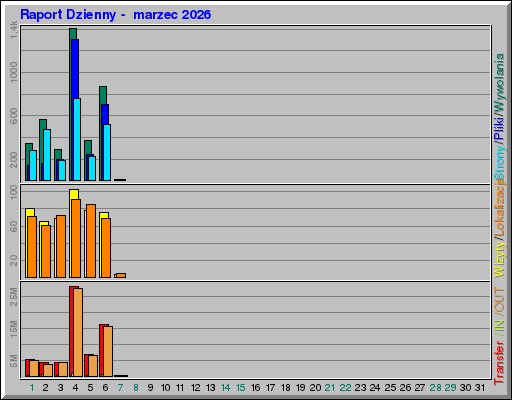Viewport: 512px width, 400px height.
Task: Click the light orange OUT bar for day 6
Action: pos(108,351)
